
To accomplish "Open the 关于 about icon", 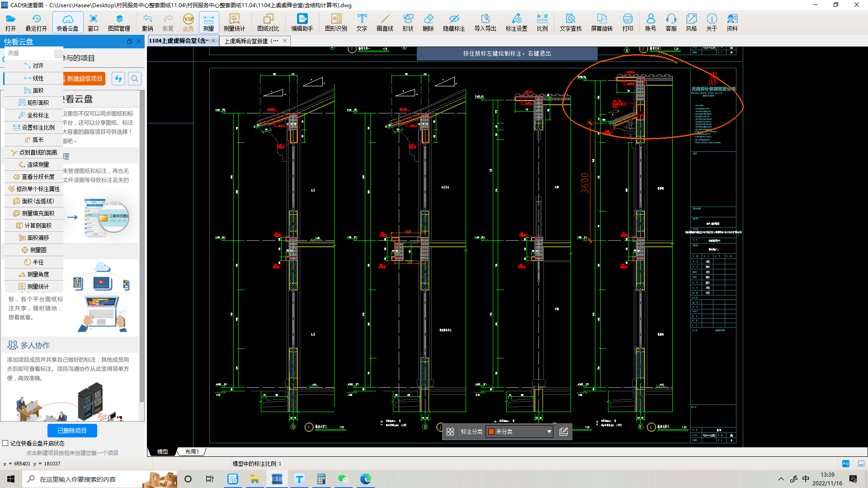I will pyautogui.click(x=712, y=22).
